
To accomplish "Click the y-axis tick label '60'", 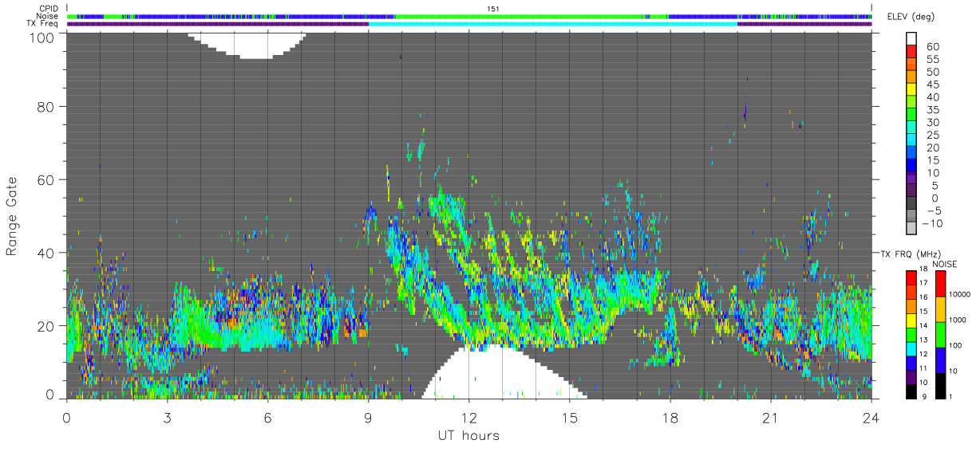I will tap(45, 180).
